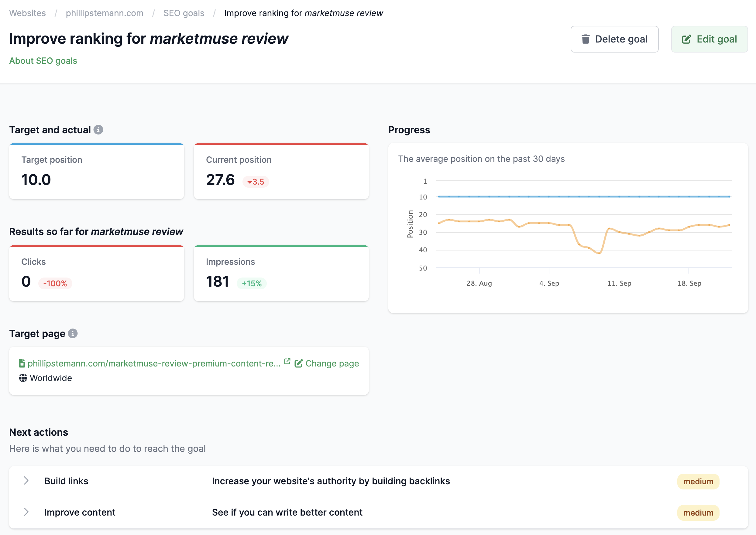756x535 pixels.
Task: Open the Target and actual info icon
Action: pos(98,130)
